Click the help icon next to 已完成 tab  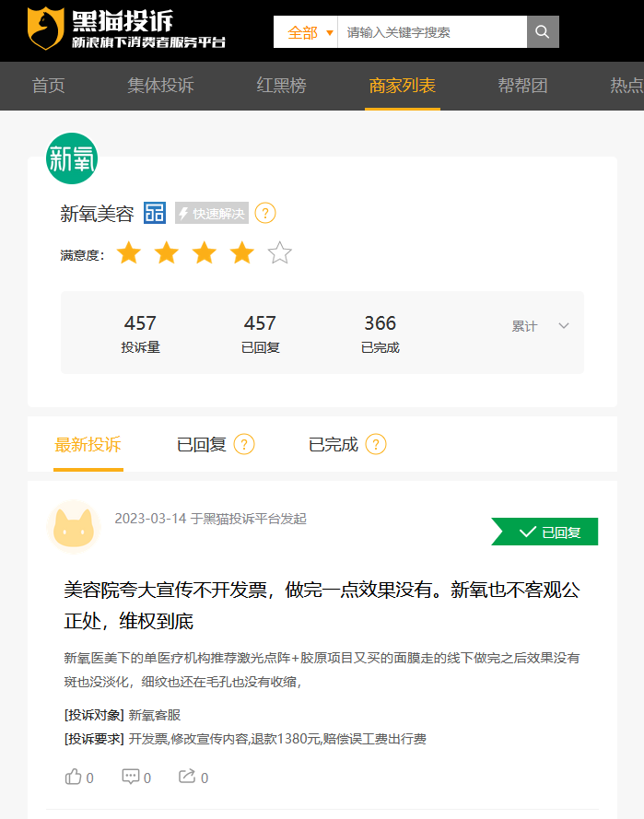point(376,444)
